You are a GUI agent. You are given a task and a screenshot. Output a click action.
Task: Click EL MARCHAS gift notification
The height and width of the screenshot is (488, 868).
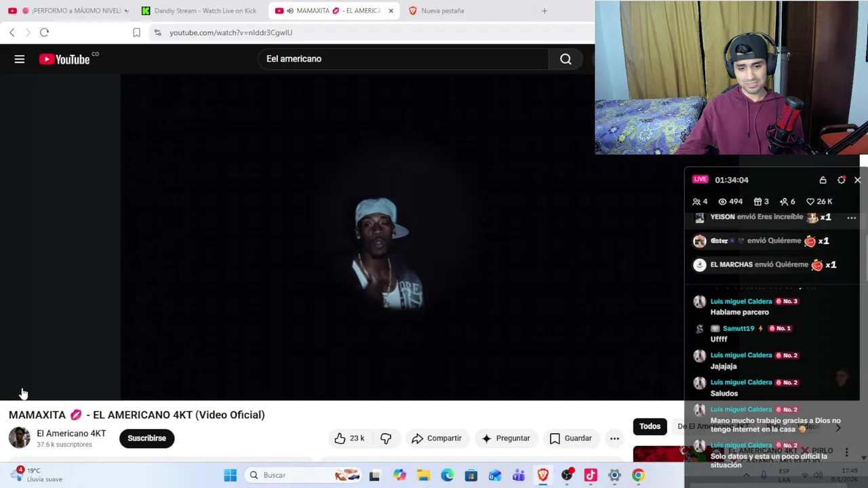(x=765, y=265)
